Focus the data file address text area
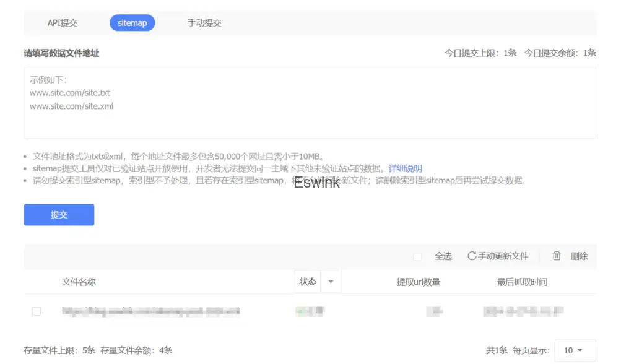The height and width of the screenshot is (364, 634). click(x=310, y=103)
